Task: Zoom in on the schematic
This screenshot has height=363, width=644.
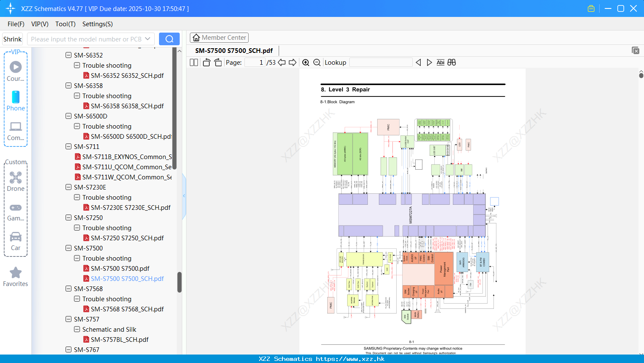Action: tap(306, 62)
